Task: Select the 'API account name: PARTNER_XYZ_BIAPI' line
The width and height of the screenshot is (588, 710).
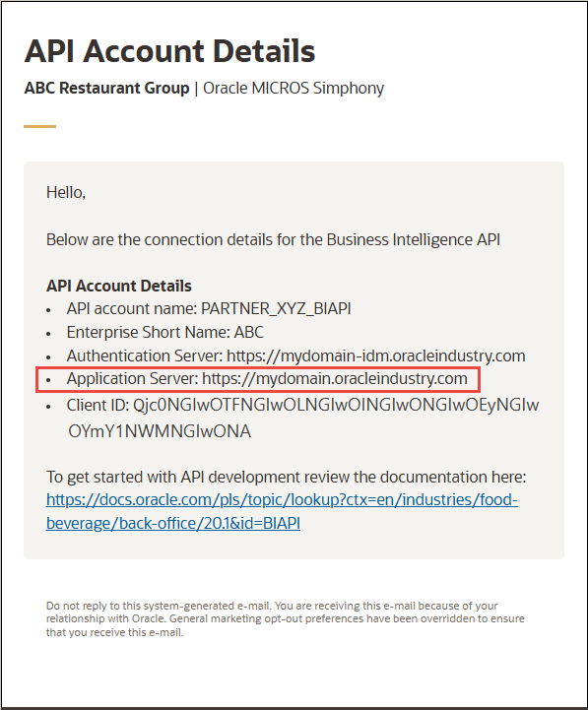Action: tap(209, 309)
